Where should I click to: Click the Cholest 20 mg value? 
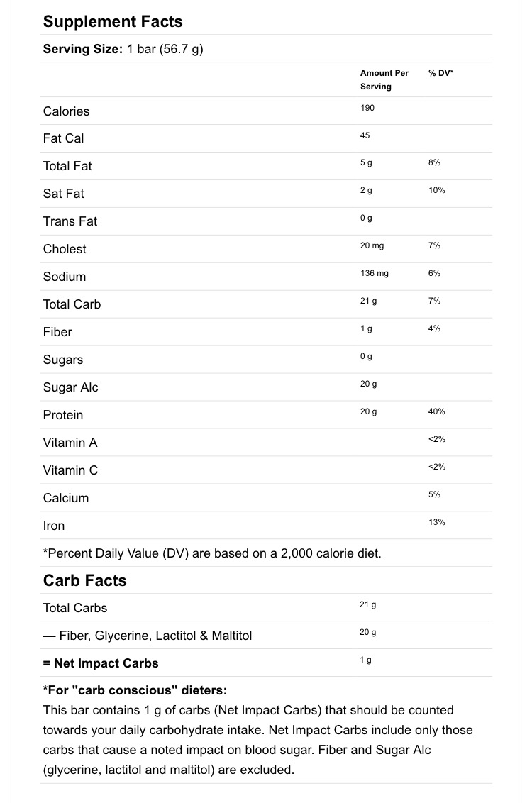[x=372, y=245]
